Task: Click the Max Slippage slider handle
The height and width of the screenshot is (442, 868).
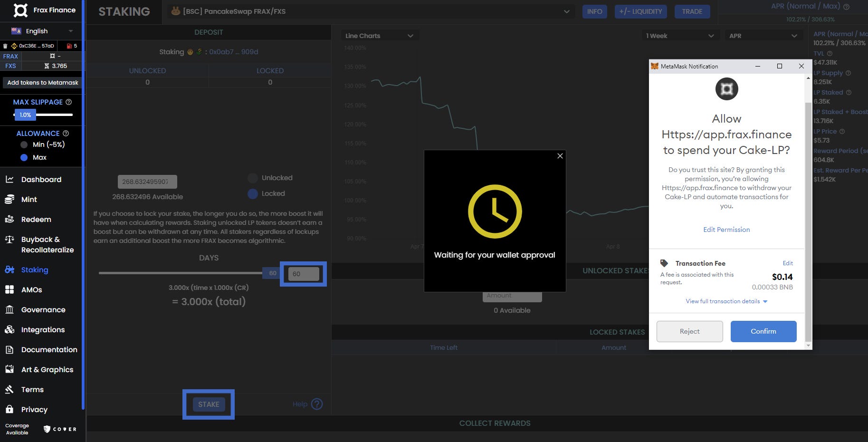Action: tap(25, 115)
